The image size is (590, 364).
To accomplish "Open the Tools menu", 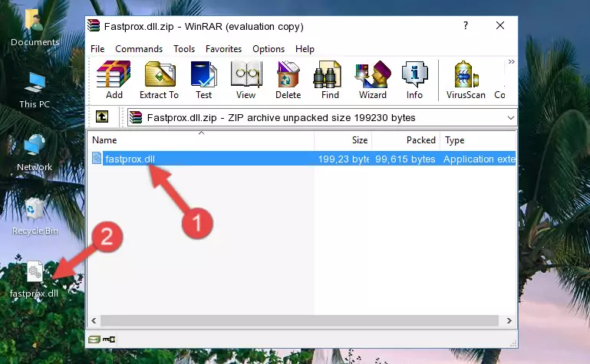I will 184,49.
